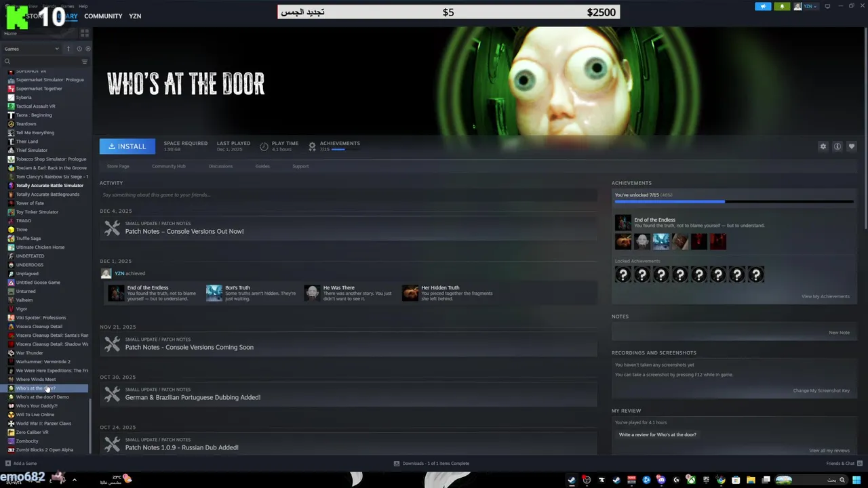Open File Explorer from taskbar
The height and width of the screenshot is (488, 868).
point(752,480)
